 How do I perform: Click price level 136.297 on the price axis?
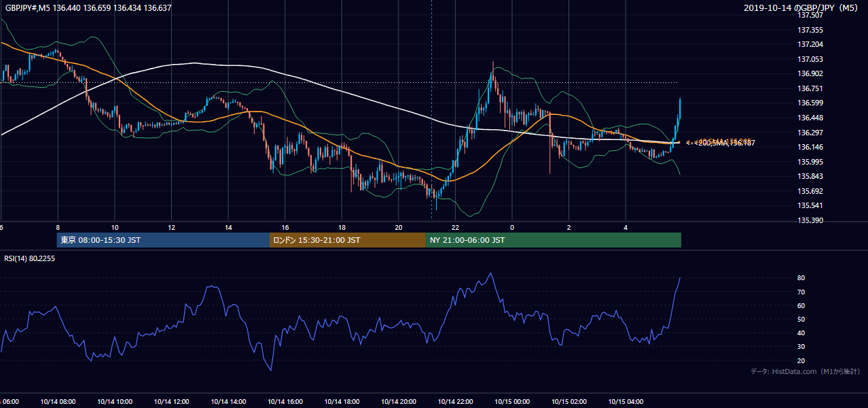click(x=811, y=132)
